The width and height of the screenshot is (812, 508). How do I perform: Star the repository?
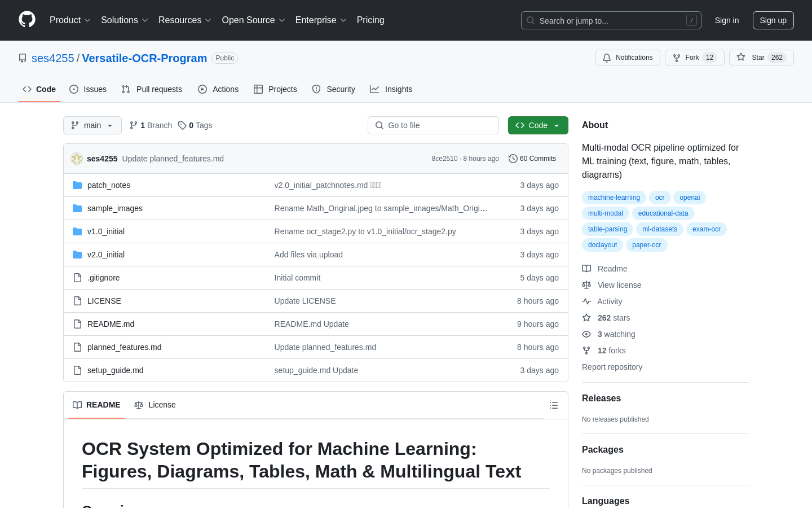[x=761, y=58]
